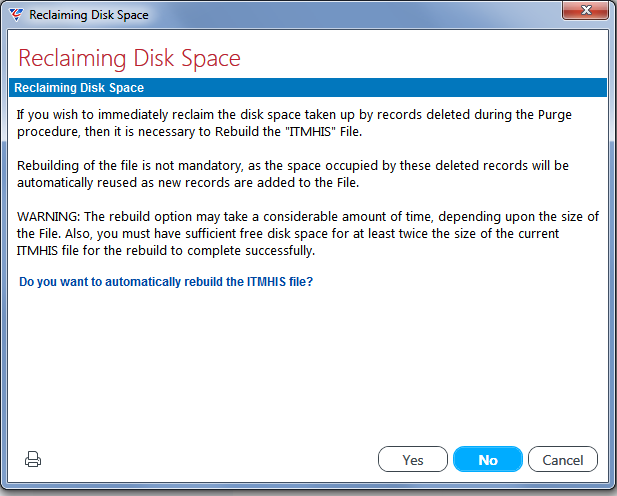
Task: Click the large red Reclaiming Disk Space heading
Action: [x=129, y=58]
